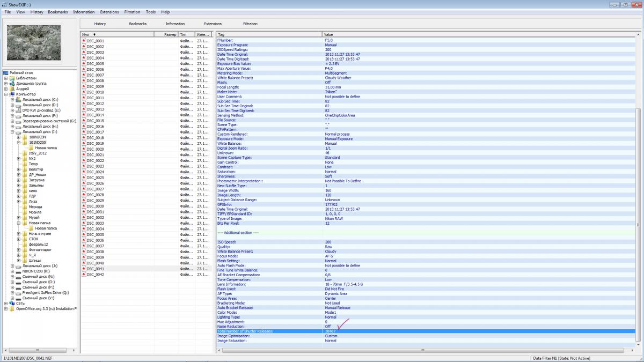This screenshot has width=644, height=362.
Task: Click the 100NIKON folder icon
Action: click(x=25, y=137)
